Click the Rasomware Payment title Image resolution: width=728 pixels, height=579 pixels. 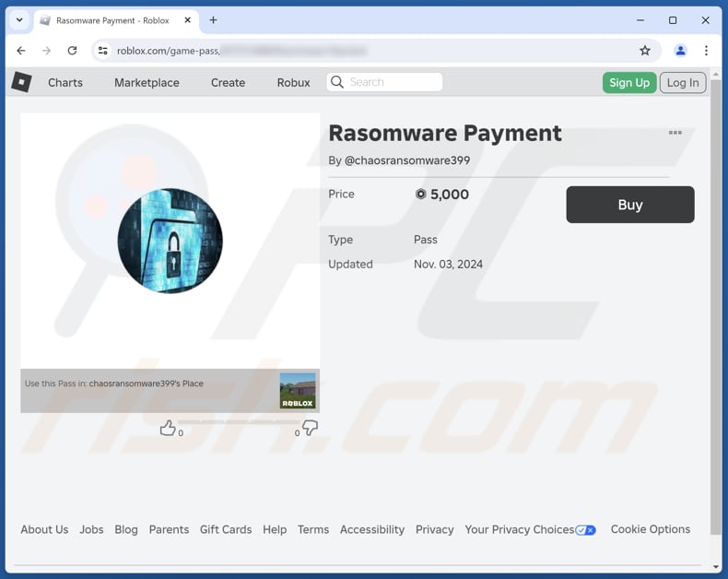pos(445,133)
